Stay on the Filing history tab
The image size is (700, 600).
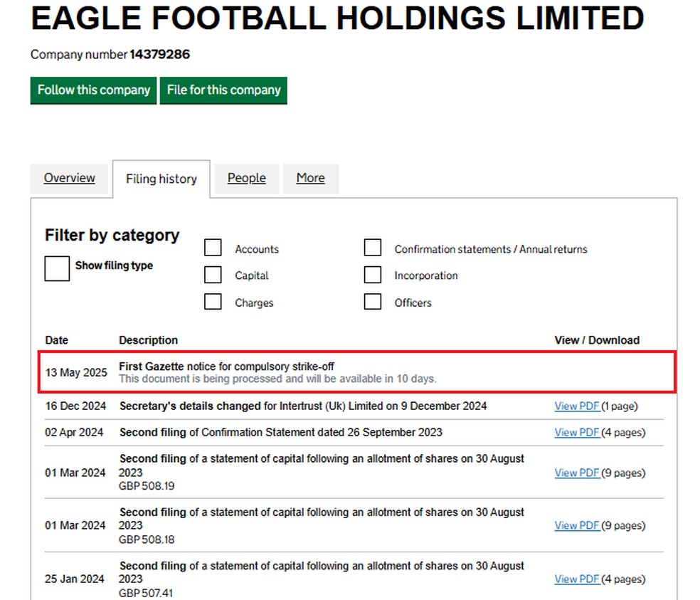tap(161, 179)
